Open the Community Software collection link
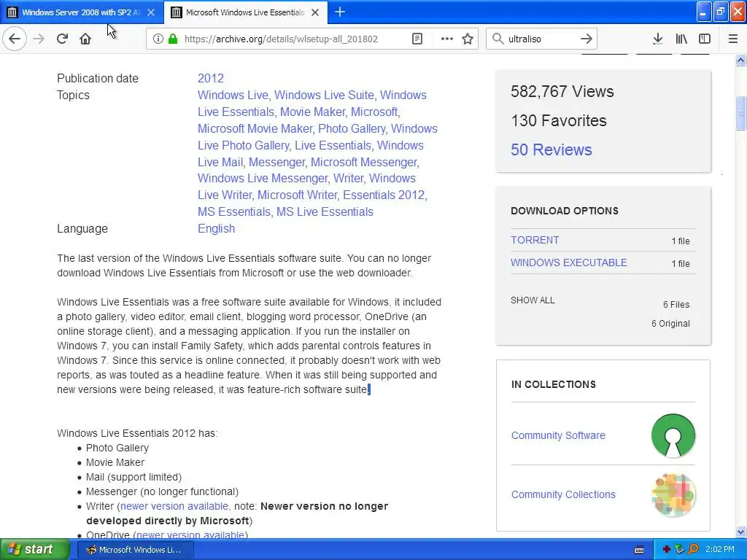747x560 pixels. [558, 435]
